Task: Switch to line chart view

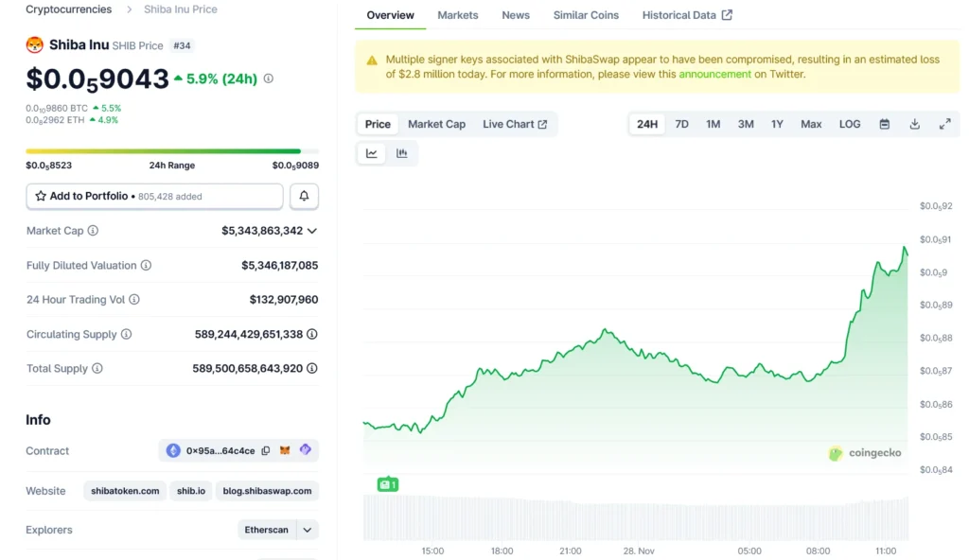Action: [372, 153]
